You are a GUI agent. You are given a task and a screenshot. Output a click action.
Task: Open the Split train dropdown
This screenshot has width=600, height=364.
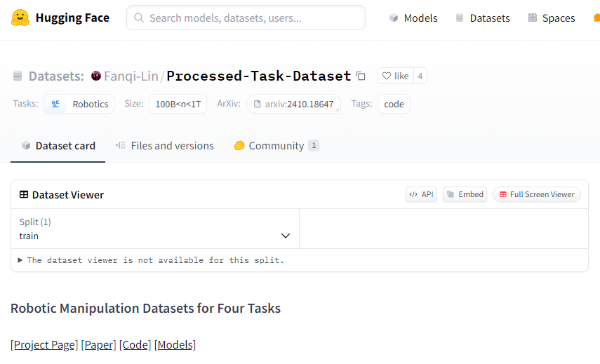[155, 229]
